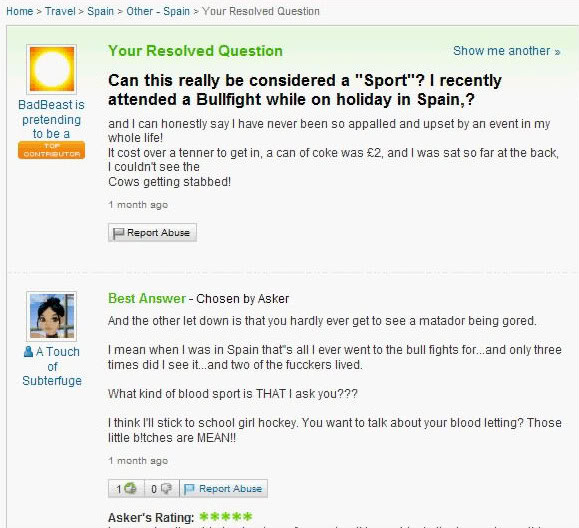This screenshot has height=528, width=579.
Task: Report abuse on the best answer
Action: coord(223,488)
